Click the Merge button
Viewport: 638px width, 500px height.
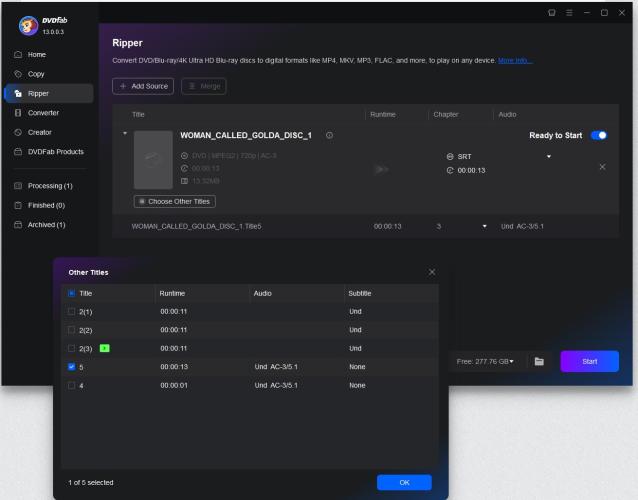tap(204, 86)
